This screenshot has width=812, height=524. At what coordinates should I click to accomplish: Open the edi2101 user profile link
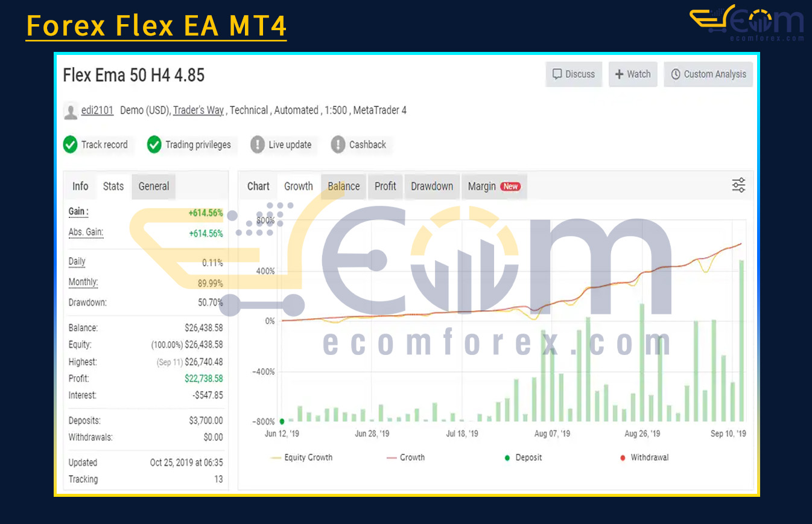(97, 110)
